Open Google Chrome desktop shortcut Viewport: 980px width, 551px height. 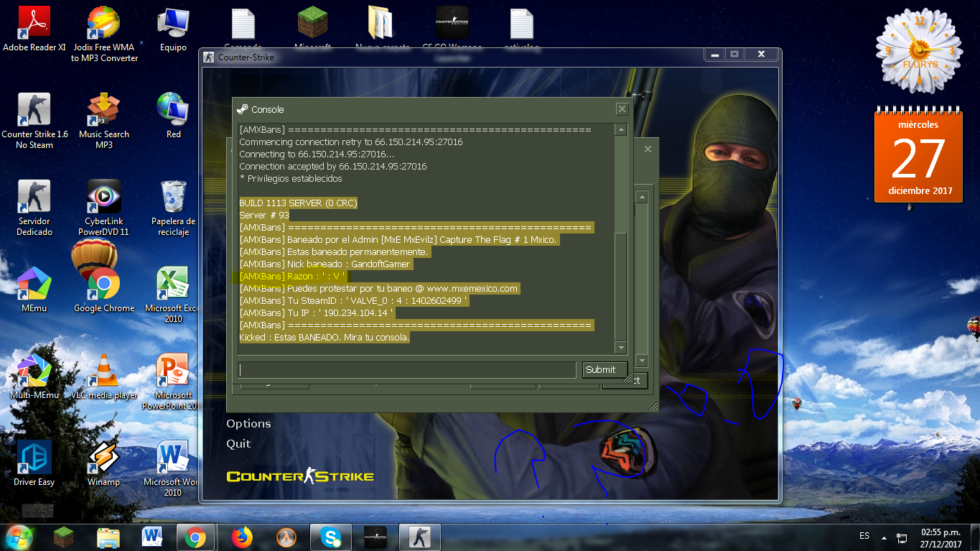pos(104,290)
